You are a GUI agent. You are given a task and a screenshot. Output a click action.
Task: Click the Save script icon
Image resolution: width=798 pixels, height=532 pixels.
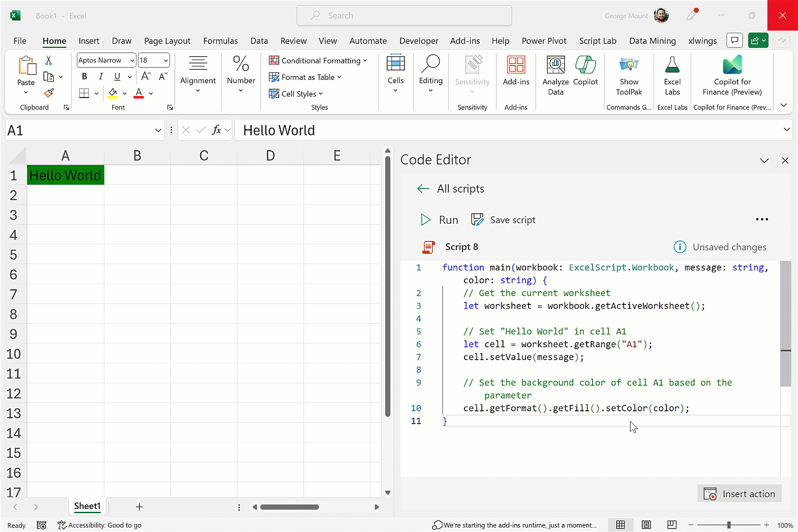(x=477, y=220)
